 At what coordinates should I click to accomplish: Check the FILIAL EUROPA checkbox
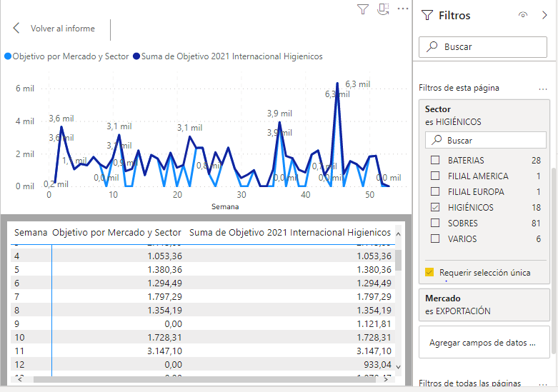point(435,191)
